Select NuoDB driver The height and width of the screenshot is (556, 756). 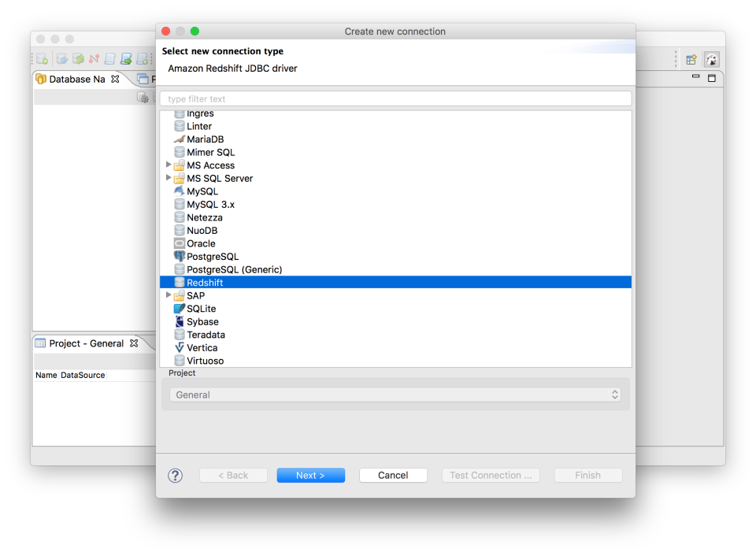point(202,230)
